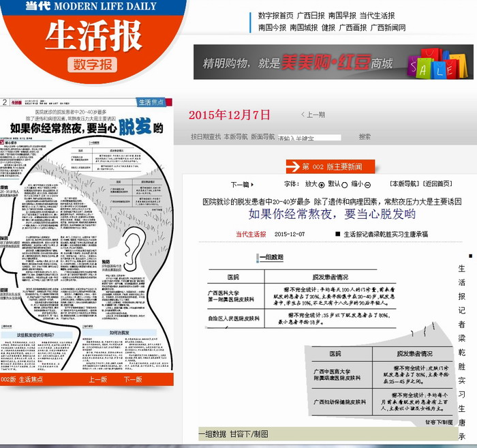This screenshot has width=477, height=448.
Task: Click the caption 一组数据 甘容下/制图
Action: tap(233, 434)
